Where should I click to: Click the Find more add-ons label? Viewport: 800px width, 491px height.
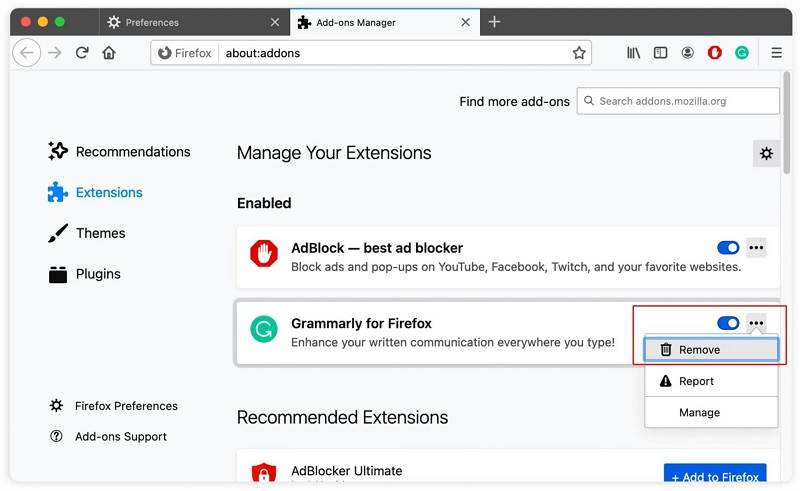point(514,102)
